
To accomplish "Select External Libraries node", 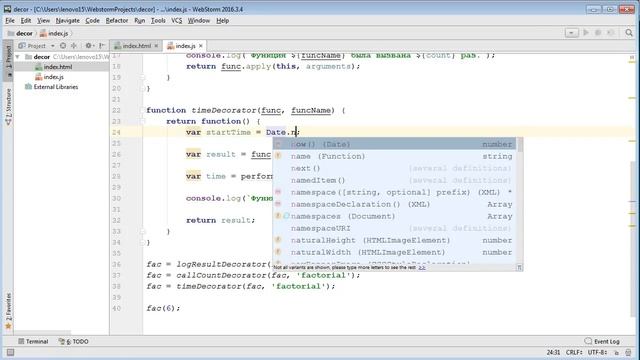I will 56,87.
